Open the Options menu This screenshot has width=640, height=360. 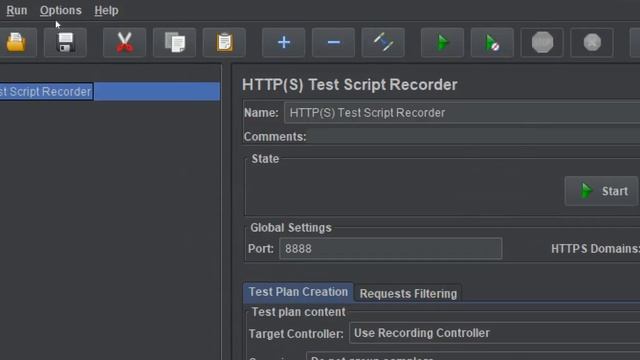click(60, 10)
